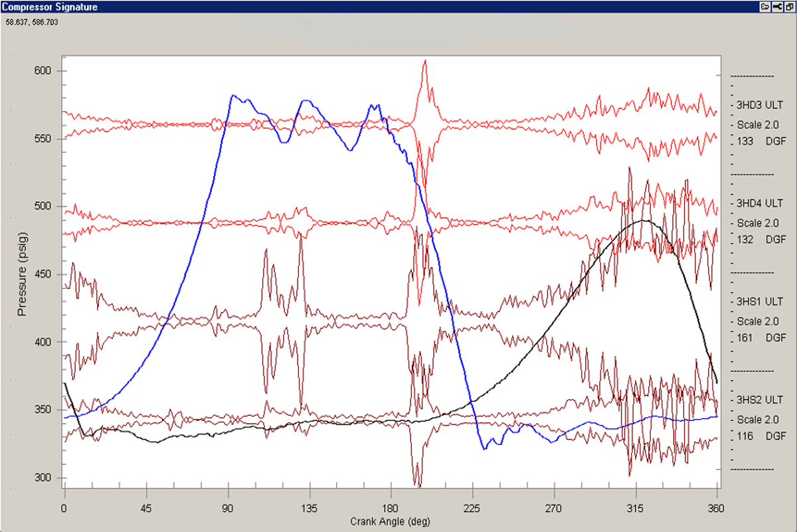Click the black pressure curve peak near 315 degrees

[641, 221]
